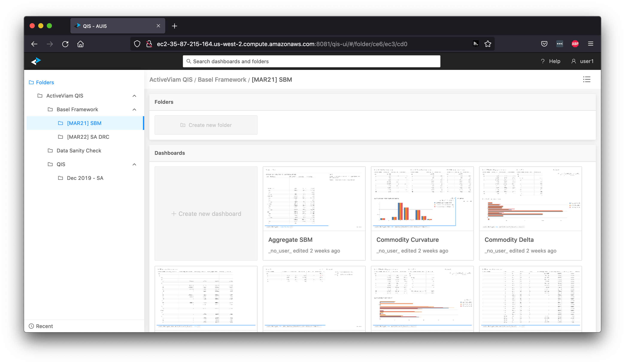This screenshot has width=625, height=364.
Task: Open user1 account menu
Action: (582, 61)
